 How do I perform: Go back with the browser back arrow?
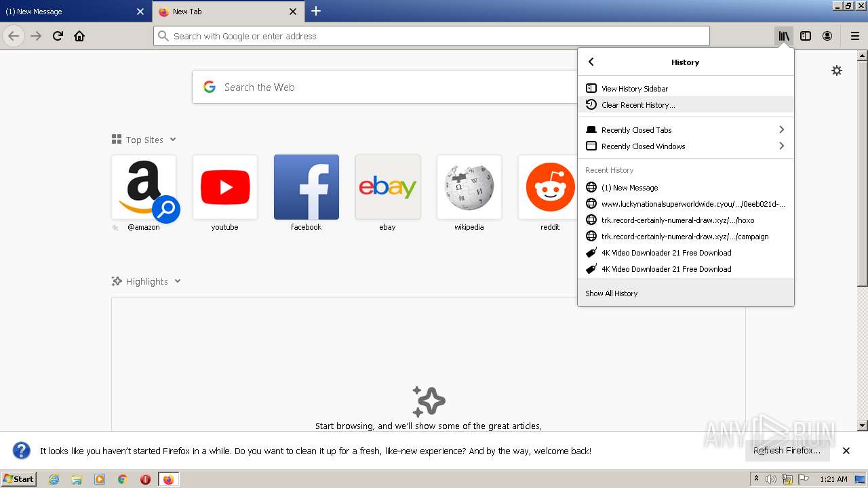[14, 36]
